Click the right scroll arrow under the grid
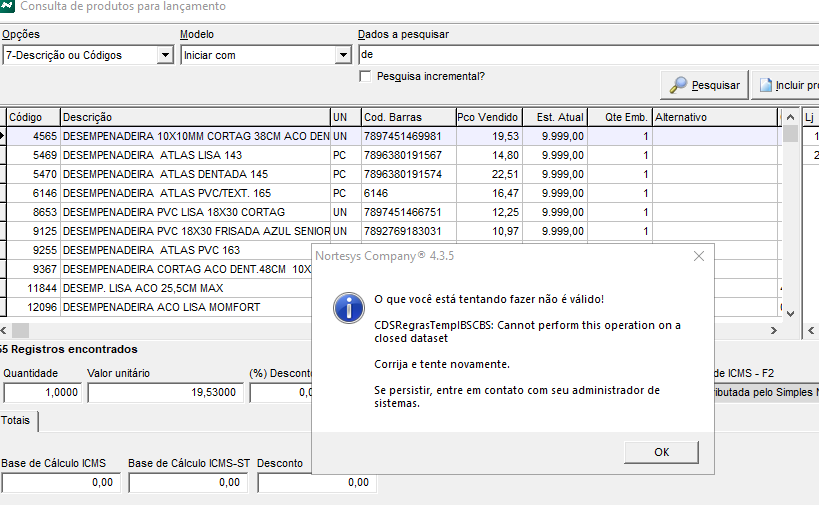The width and height of the screenshot is (819, 505). [773, 331]
